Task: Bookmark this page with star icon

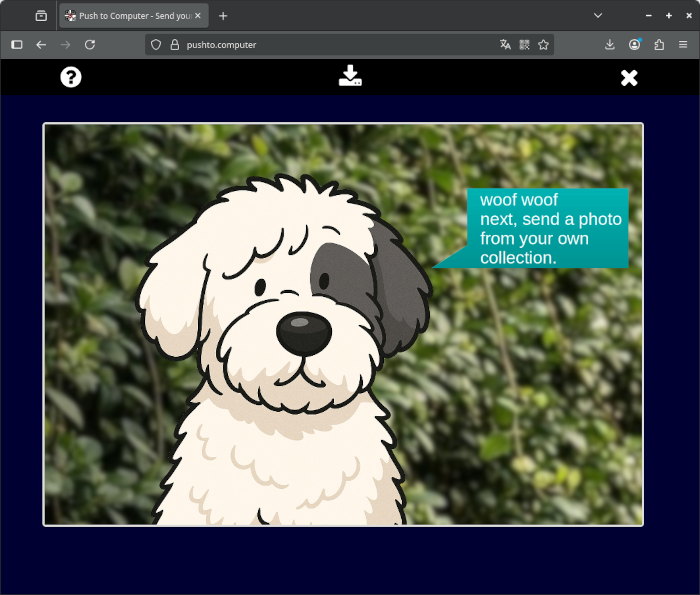Action: click(x=543, y=45)
